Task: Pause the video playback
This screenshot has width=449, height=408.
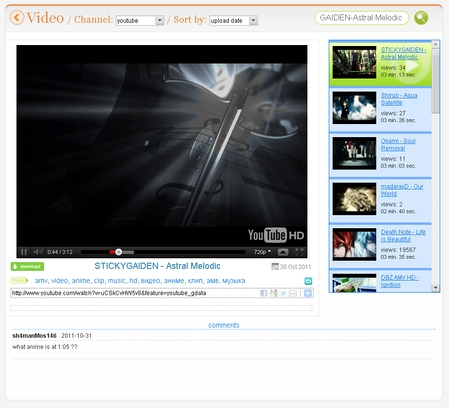Action: (x=24, y=252)
